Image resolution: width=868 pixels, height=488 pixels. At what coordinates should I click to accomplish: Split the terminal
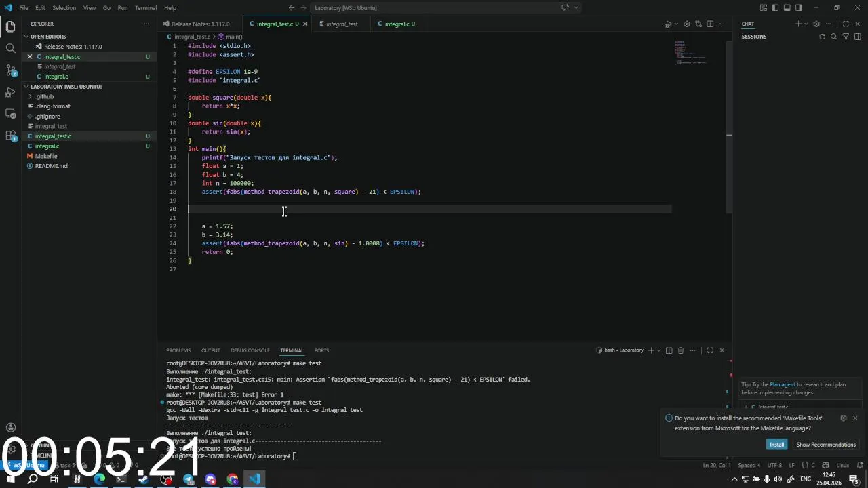click(x=669, y=350)
